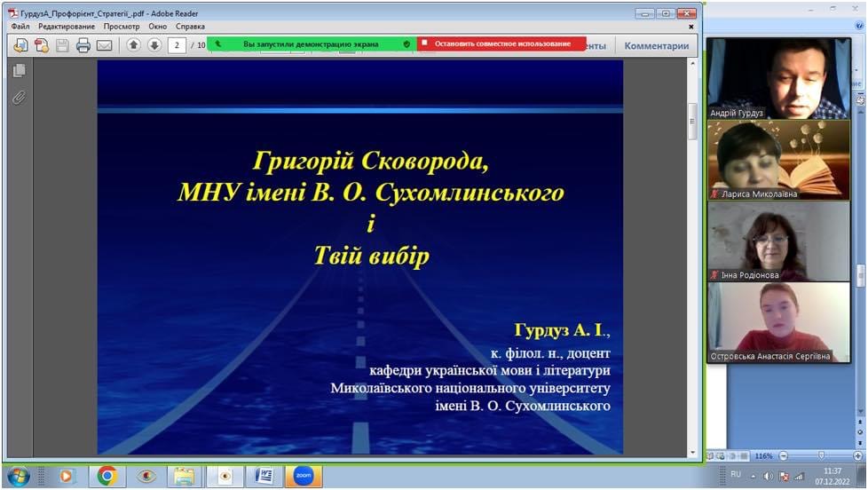The height and width of the screenshot is (490, 868).
Task: Switch to Microsoft Word on taskbar
Action: [x=264, y=476]
